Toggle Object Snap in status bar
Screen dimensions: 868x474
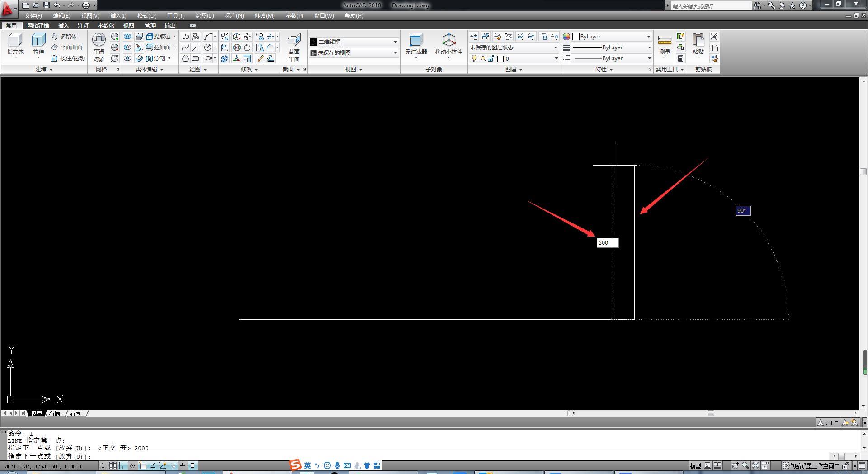(143, 465)
